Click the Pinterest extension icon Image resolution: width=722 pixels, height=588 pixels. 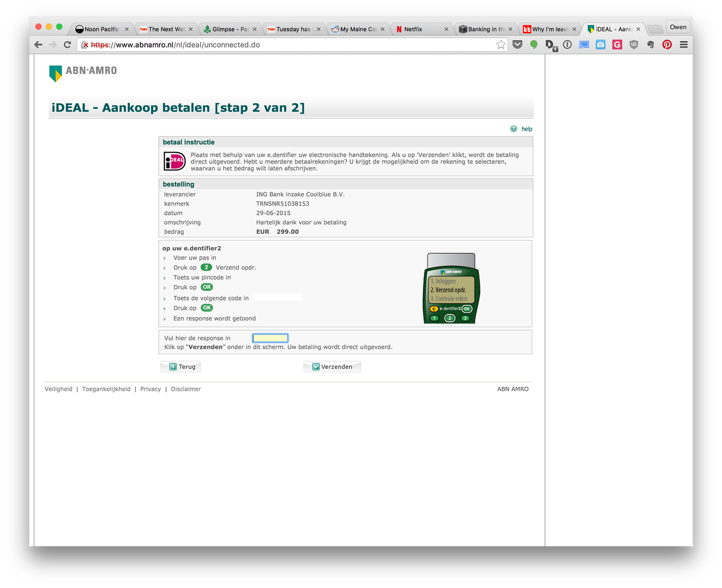tap(667, 45)
